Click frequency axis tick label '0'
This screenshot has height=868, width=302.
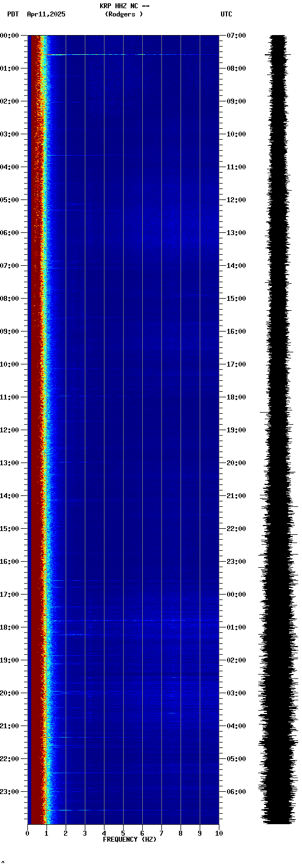click(27, 833)
